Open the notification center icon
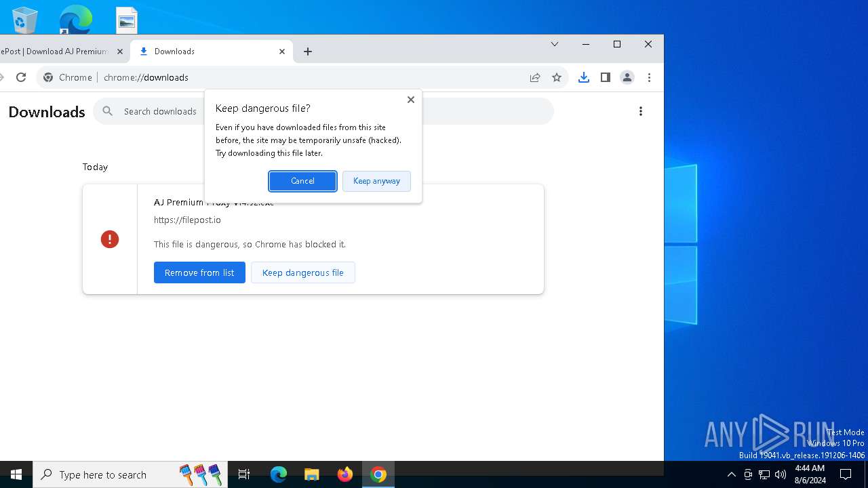This screenshot has width=868, height=488. coord(846,474)
